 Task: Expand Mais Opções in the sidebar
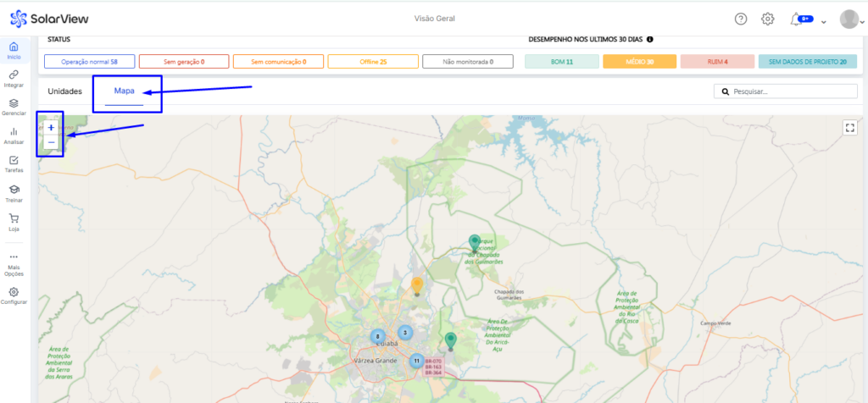coord(14,262)
